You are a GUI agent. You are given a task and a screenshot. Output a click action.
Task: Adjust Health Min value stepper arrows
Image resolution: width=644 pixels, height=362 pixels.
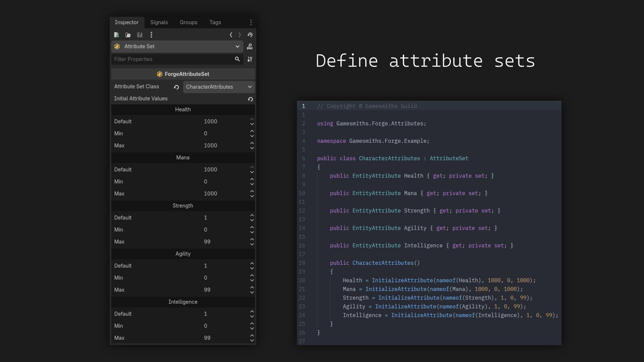(252, 133)
